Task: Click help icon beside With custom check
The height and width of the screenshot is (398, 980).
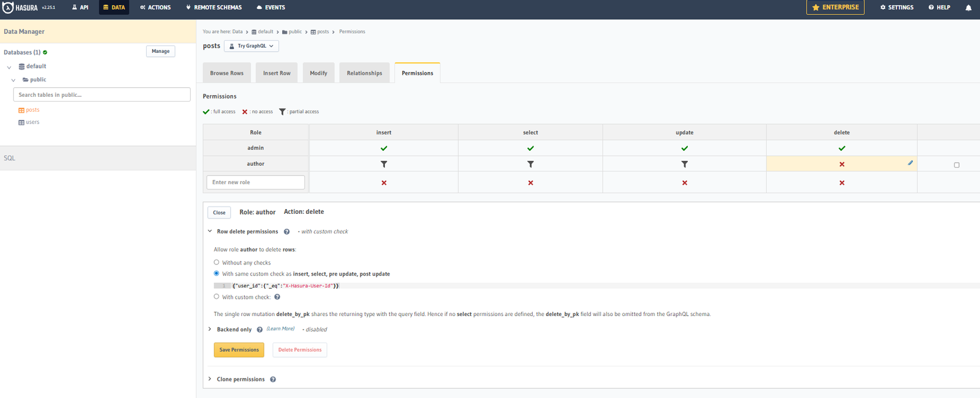Action: [x=277, y=297]
